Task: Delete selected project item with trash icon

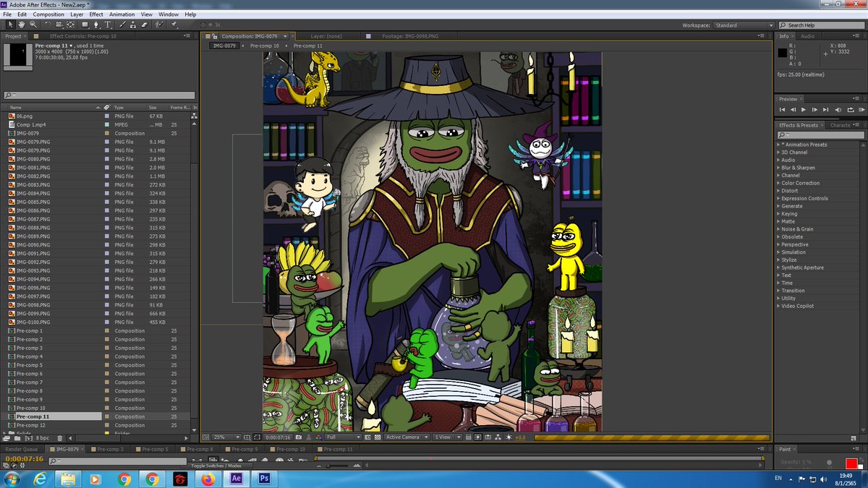Action: tap(60, 438)
